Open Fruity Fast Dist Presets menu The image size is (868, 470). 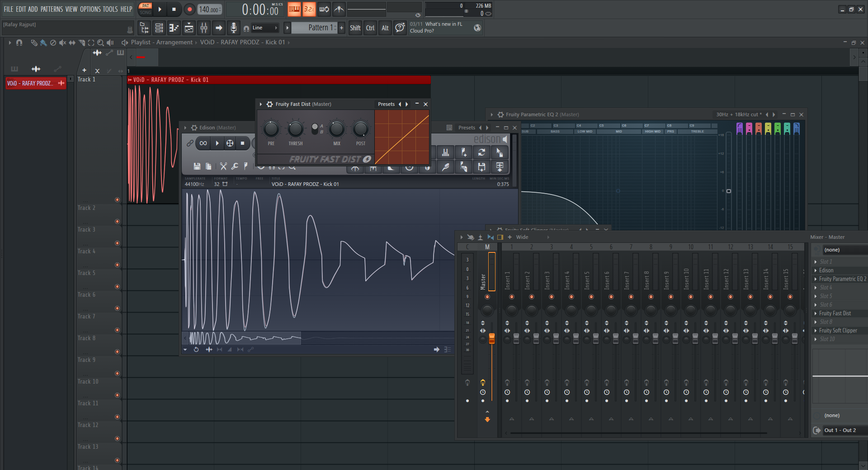coord(386,104)
